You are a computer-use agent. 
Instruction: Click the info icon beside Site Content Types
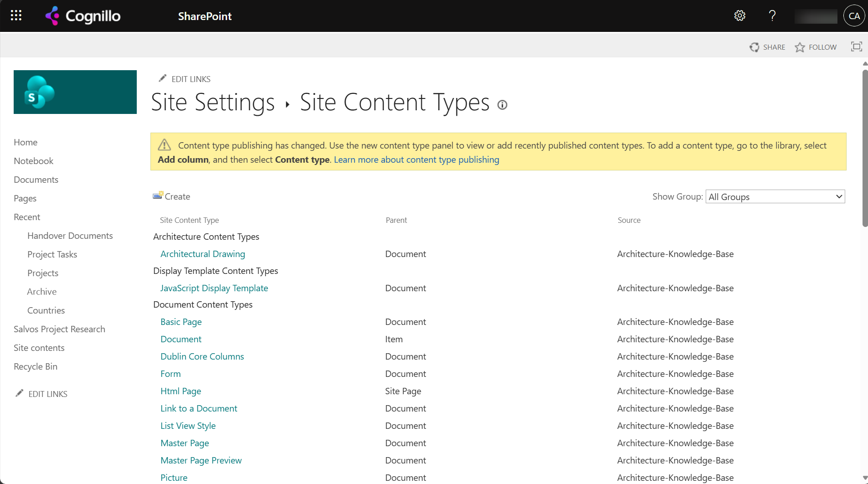coord(502,105)
